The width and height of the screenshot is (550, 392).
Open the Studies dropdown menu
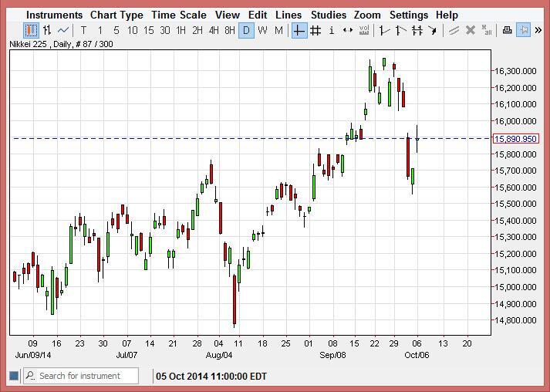point(329,15)
